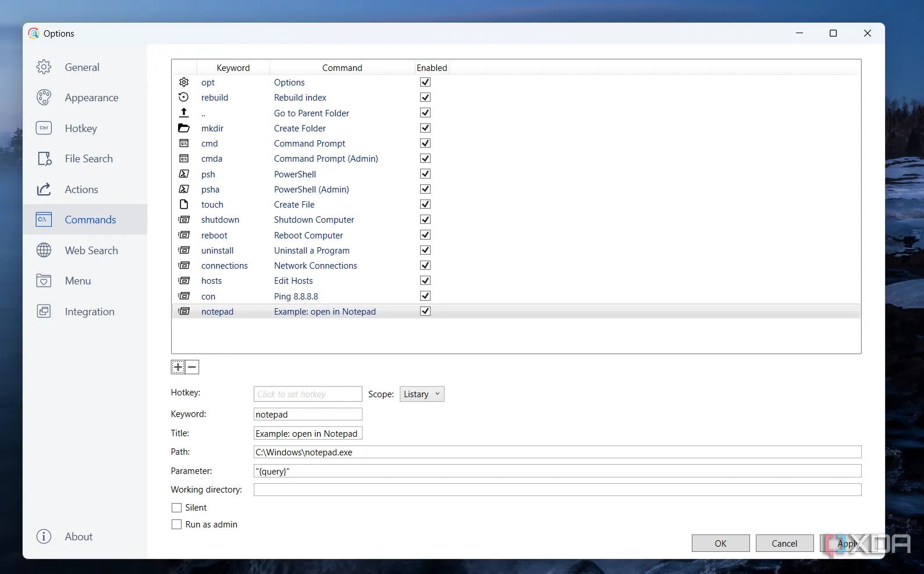The width and height of the screenshot is (924, 574).
Task: Click the Title input field
Action: click(x=308, y=433)
